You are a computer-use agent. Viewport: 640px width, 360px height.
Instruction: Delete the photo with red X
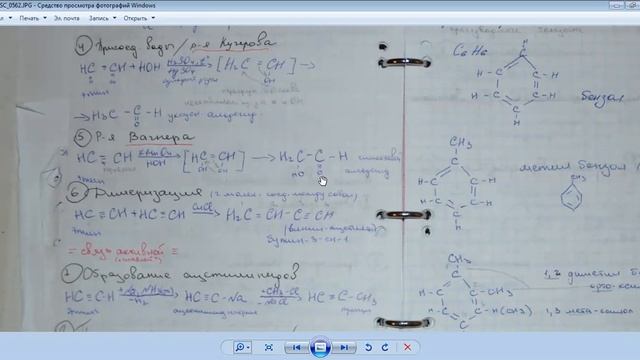(x=407, y=347)
